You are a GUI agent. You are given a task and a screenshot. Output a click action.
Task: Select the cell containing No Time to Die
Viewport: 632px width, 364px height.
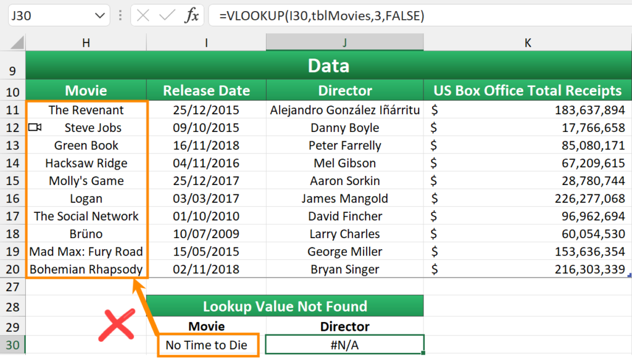point(206,345)
